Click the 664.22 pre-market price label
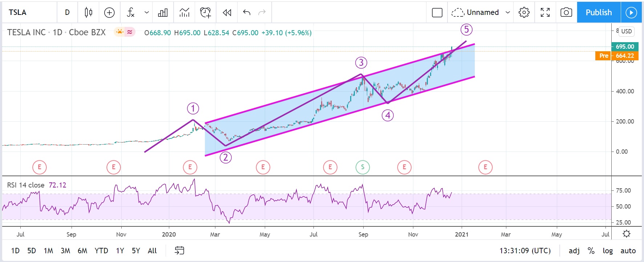Screen dimensions: 644x262 (x=625, y=56)
